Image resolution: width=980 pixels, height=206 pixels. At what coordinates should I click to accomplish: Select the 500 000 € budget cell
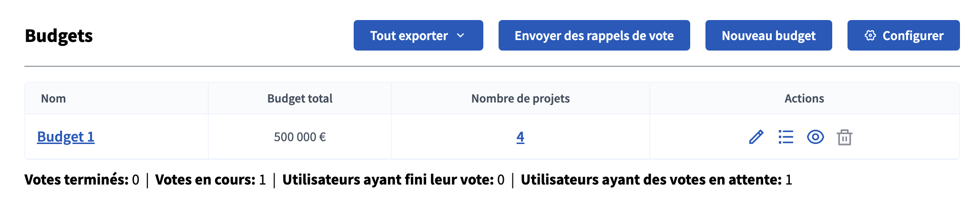coord(300,137)
